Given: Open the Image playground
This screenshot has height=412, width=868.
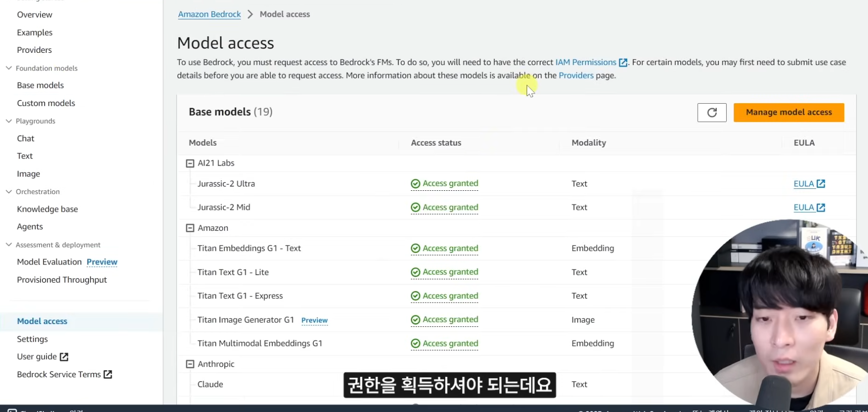Looking at the screenshot, I should (x=29, y=174).
